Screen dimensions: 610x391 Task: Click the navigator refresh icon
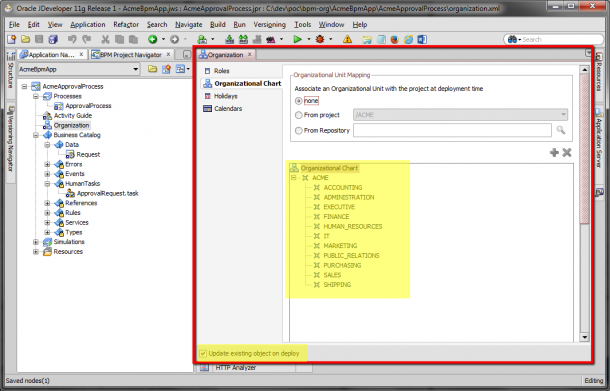click(167, 69)
